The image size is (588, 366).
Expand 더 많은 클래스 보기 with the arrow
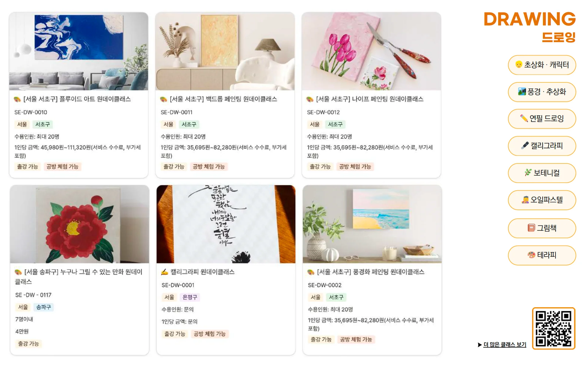click(x=479, y=345)
